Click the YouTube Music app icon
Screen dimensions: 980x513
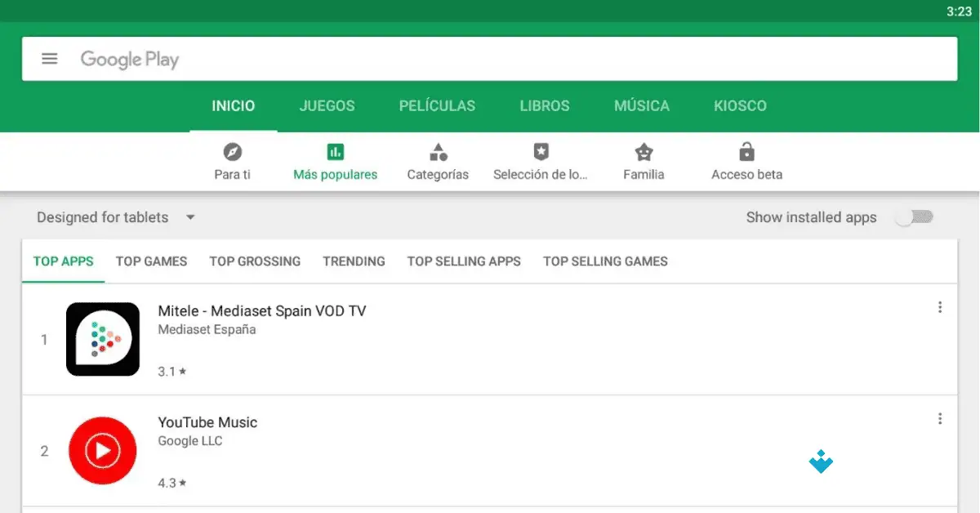pos(102,450)
